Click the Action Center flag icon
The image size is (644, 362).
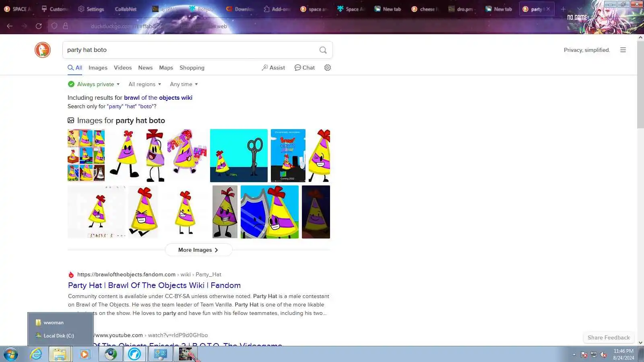coord(584,354)
